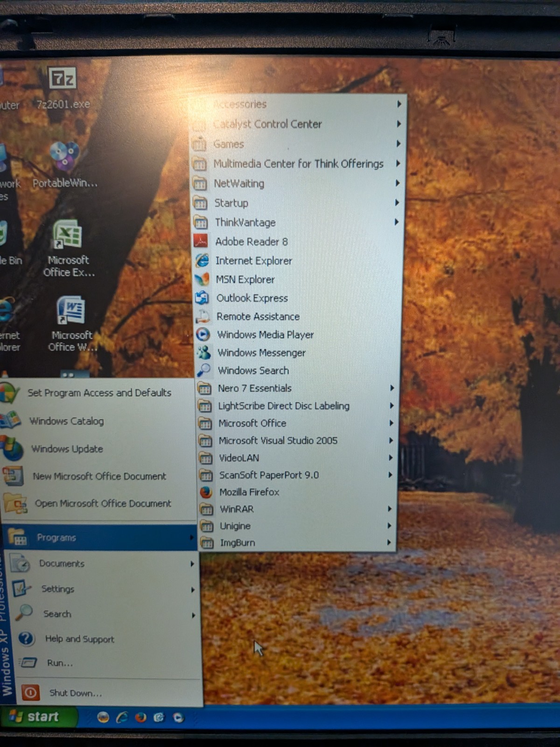Click the Help and Support label

pos(79,639)
